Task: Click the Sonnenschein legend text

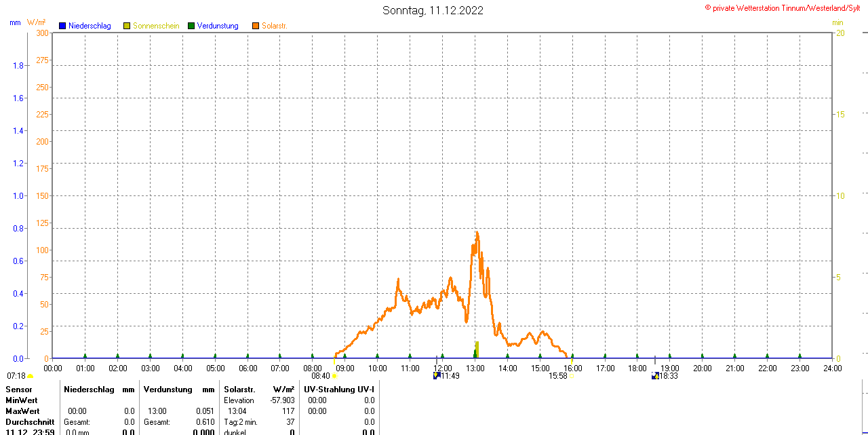Action: pos(156,26)
